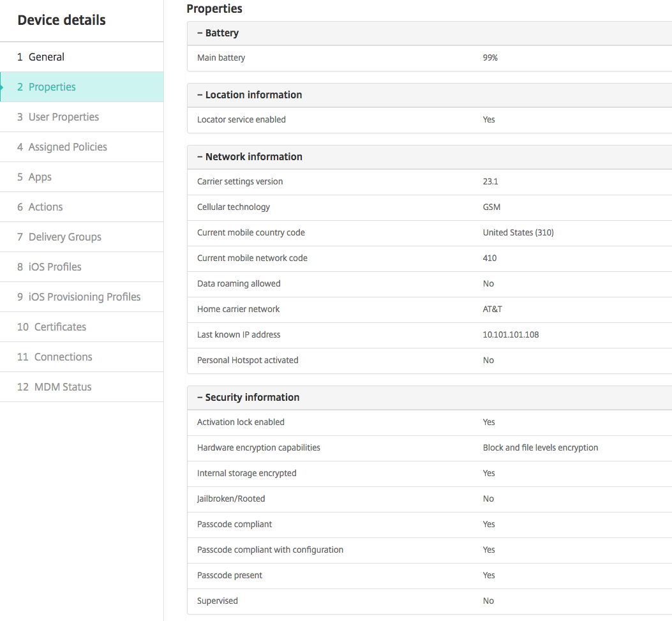
Task: View Delivery Groups step
Action: click(64, 237)
